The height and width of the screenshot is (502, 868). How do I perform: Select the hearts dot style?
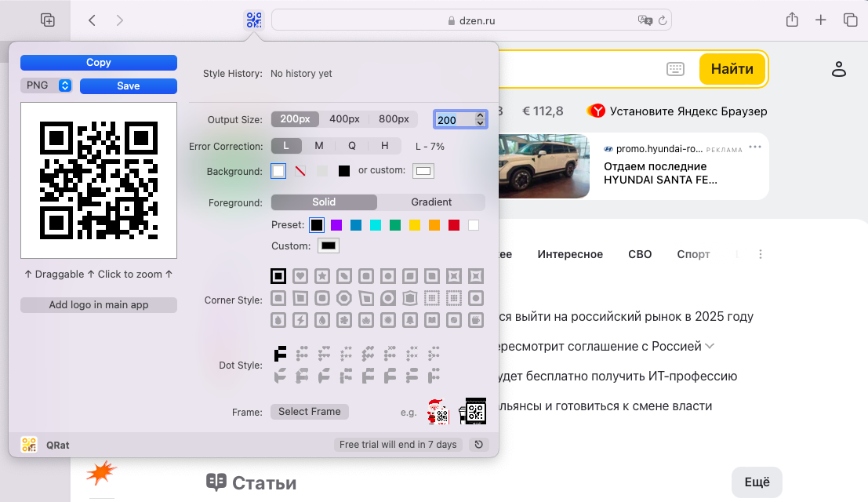click(324, 353)
